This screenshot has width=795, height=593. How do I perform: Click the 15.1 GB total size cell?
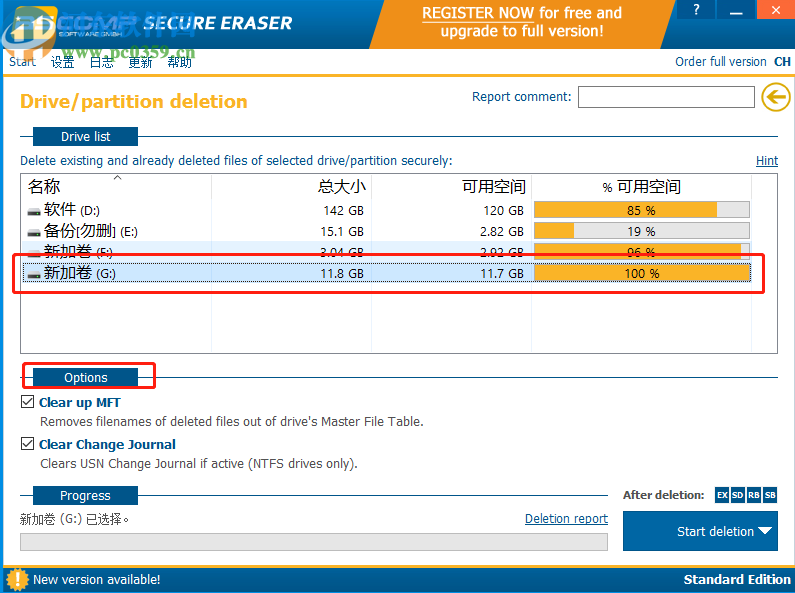(x=342, y=232)
